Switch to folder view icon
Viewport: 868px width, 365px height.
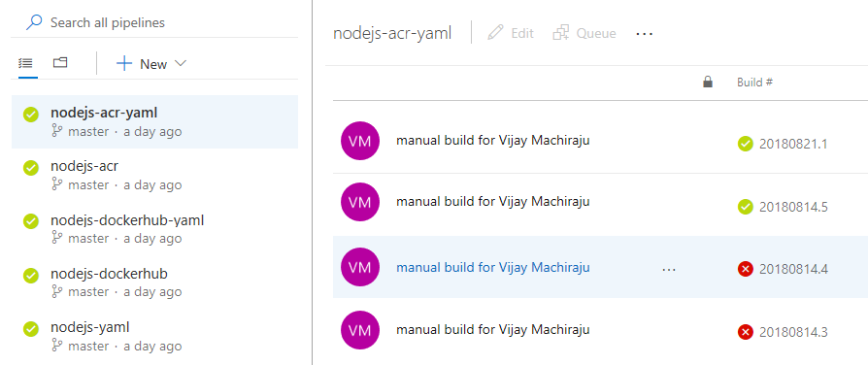tap(60, 62)
